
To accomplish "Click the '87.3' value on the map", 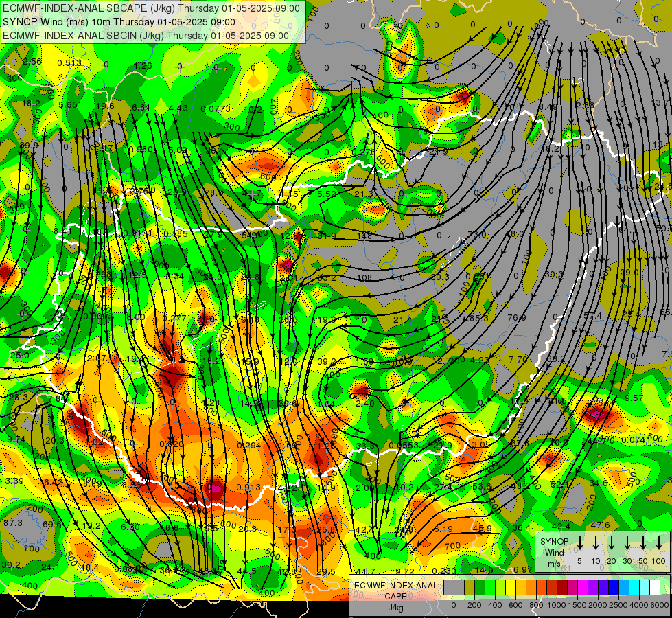I will (x=13, y=523).
